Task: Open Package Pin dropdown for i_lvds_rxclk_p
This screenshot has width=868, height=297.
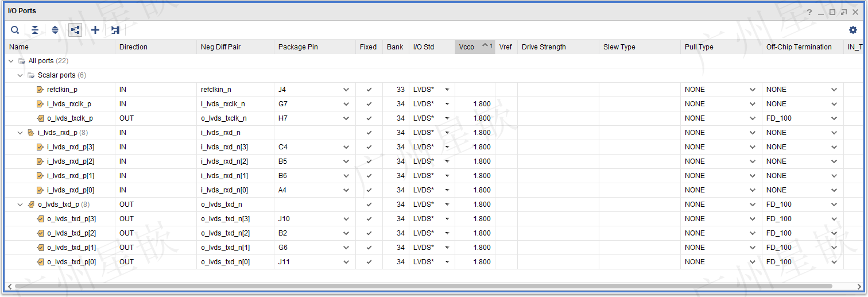Action: 346,104
